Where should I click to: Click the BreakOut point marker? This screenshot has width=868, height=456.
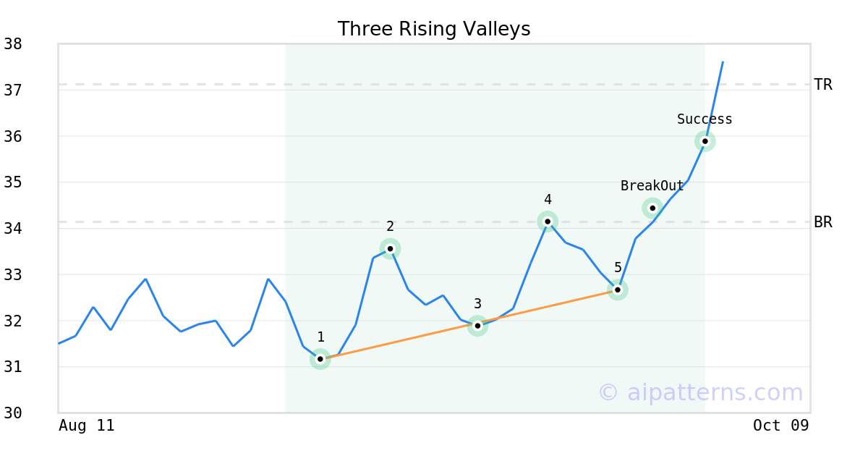point(652,208)
